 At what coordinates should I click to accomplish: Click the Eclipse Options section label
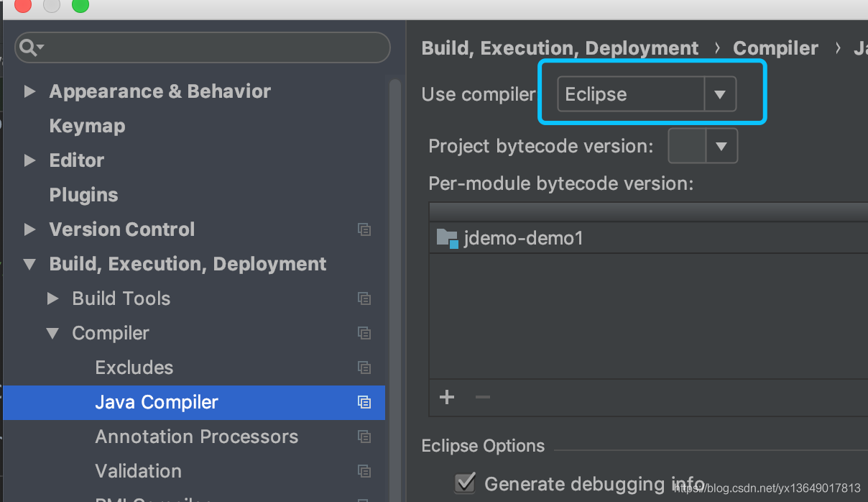click(x=483, y=446)
